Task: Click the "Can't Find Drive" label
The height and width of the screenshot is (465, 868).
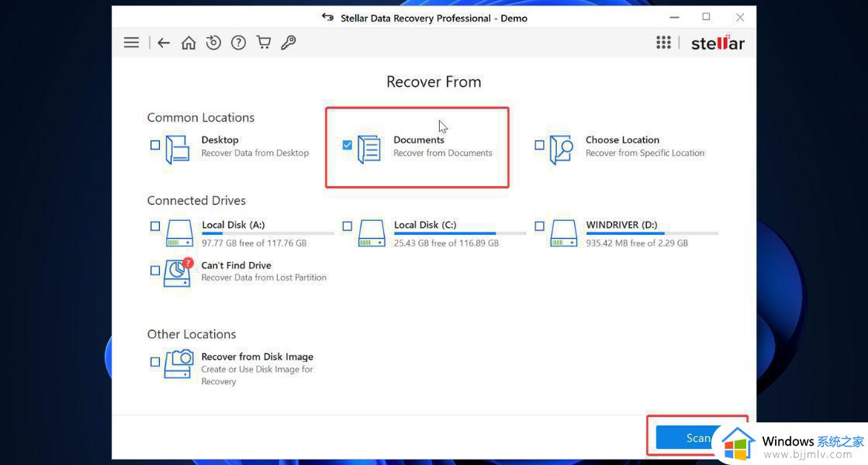Action: click(237, 265)
